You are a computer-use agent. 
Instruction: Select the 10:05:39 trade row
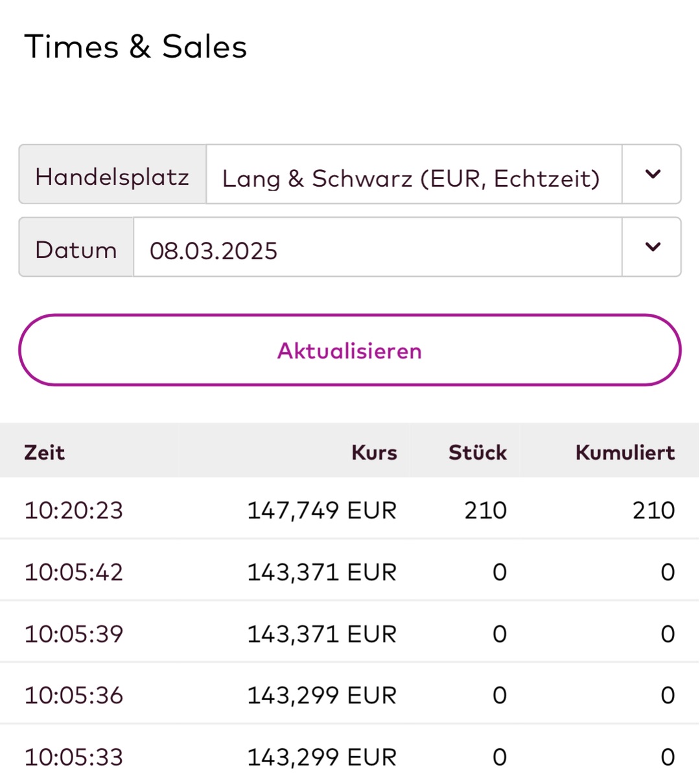[x=350, y=633]
